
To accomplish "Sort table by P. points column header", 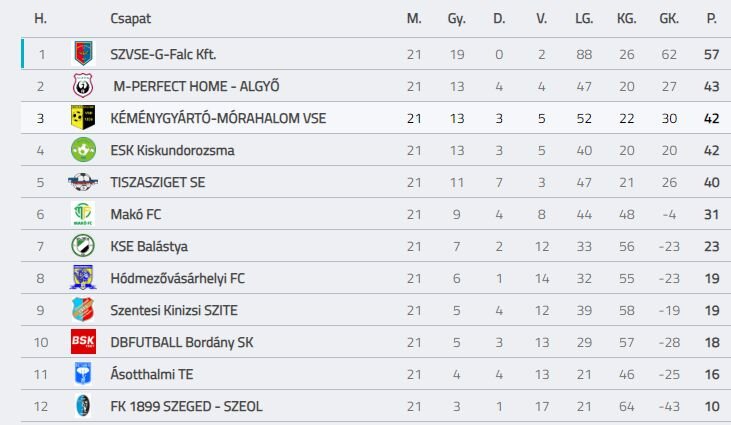I will click(x=711, y=19).
